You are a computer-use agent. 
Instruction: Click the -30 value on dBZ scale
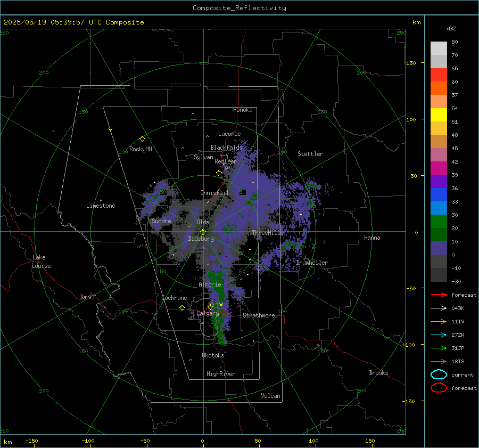click(x=456, y=281)
